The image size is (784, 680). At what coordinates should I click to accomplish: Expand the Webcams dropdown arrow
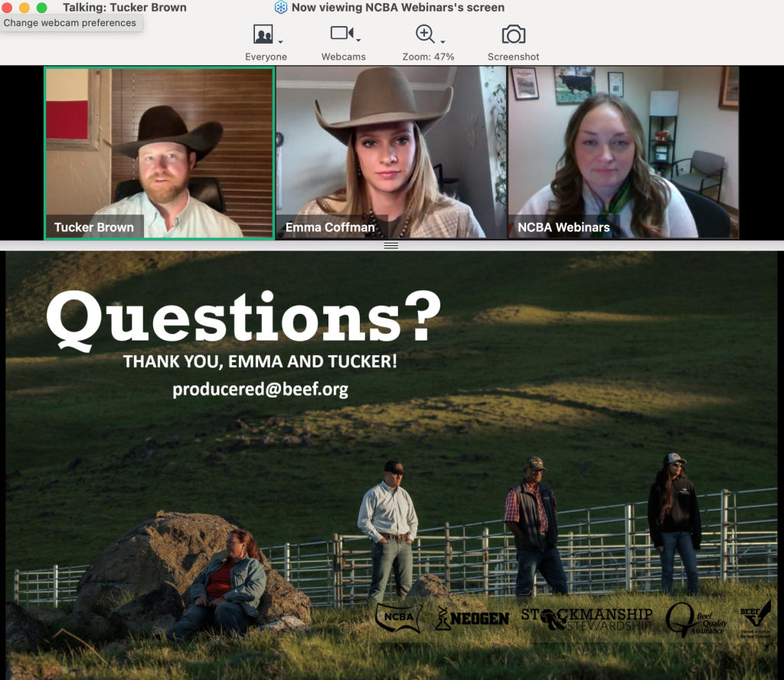point(358,41)
